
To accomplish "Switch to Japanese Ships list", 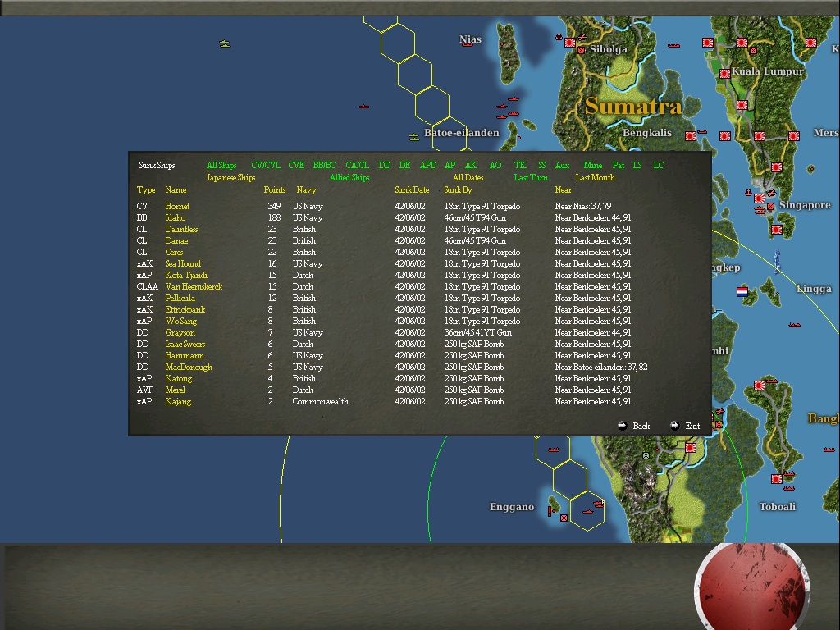I will [231, 177].
